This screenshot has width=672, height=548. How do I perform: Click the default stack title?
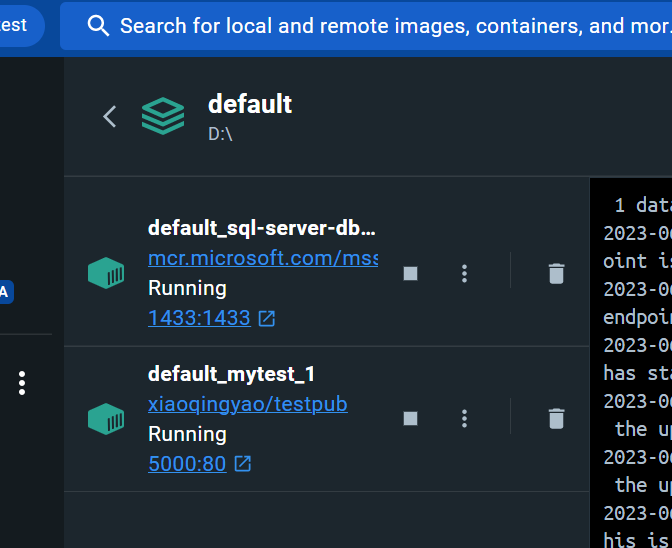pos(250,104)
